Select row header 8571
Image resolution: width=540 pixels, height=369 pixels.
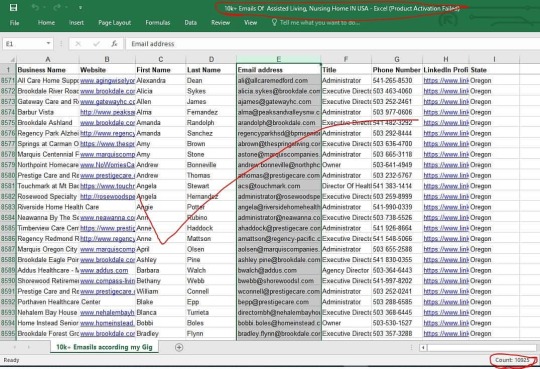8,81
